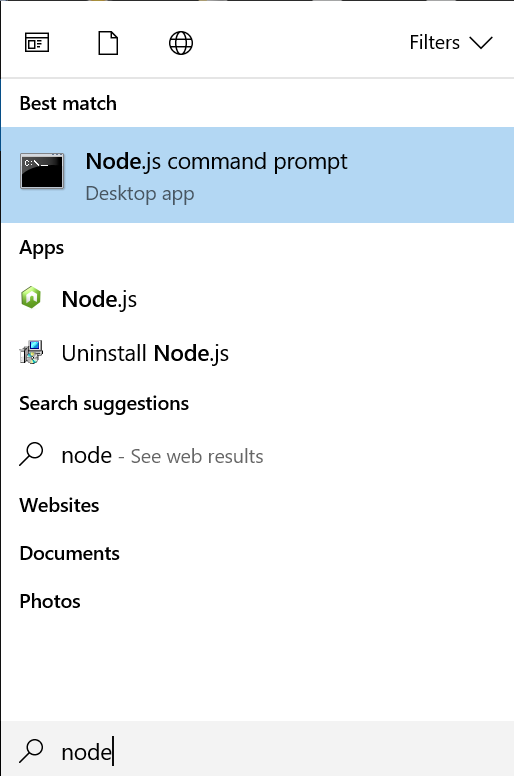The width and height of the screenshot is (514, 776).
Task: Expand the Photos category
Action: (x=50, y=601)
